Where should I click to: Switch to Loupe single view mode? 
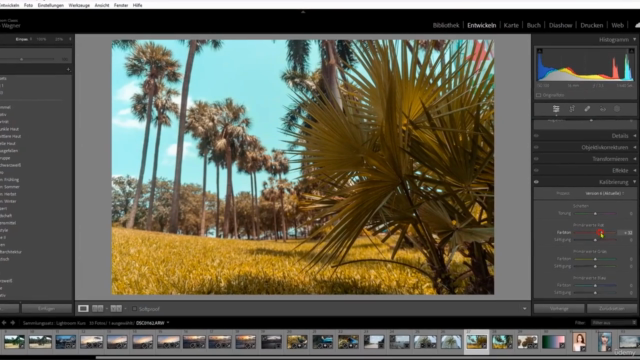point(83,309)
